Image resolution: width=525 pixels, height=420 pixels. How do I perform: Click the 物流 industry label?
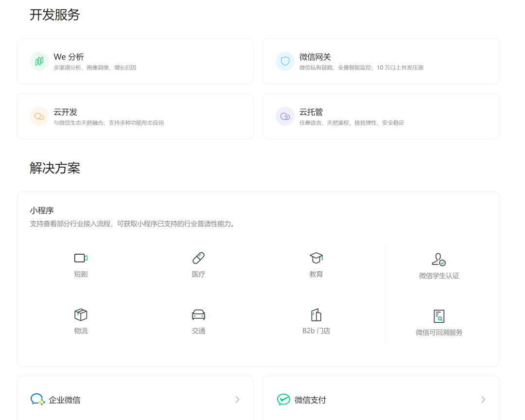[81, 331]
